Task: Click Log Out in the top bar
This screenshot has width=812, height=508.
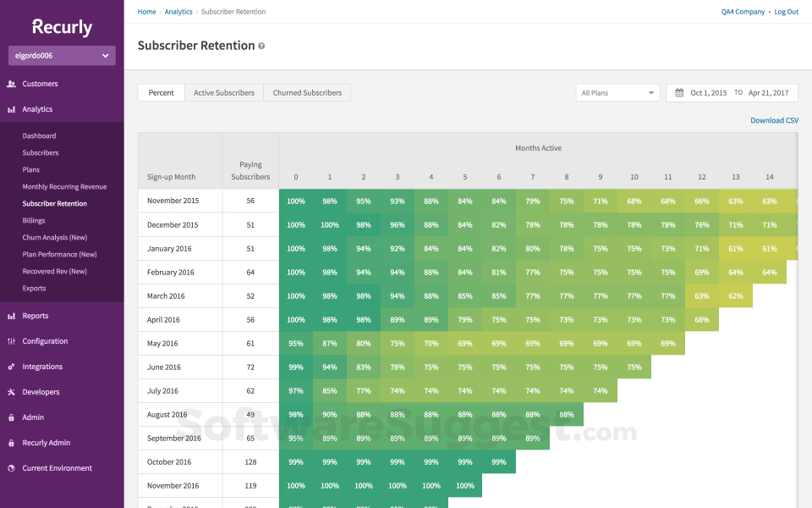Action: 786,11
